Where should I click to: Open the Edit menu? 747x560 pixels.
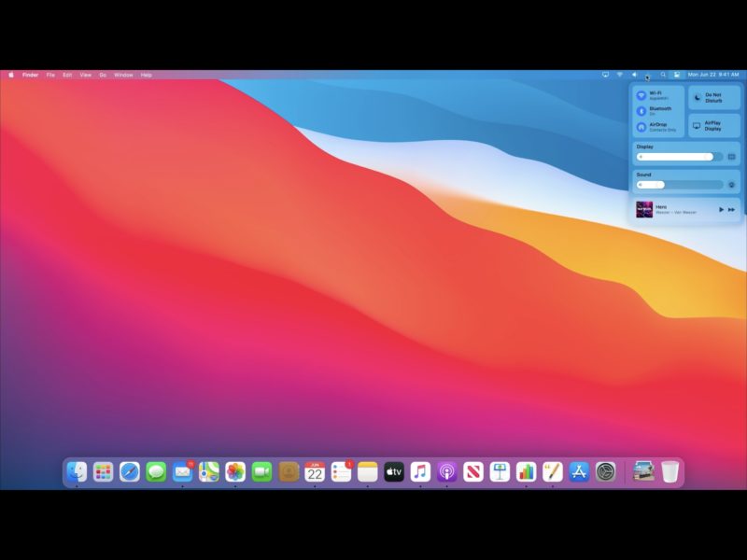tap(67, 75)
